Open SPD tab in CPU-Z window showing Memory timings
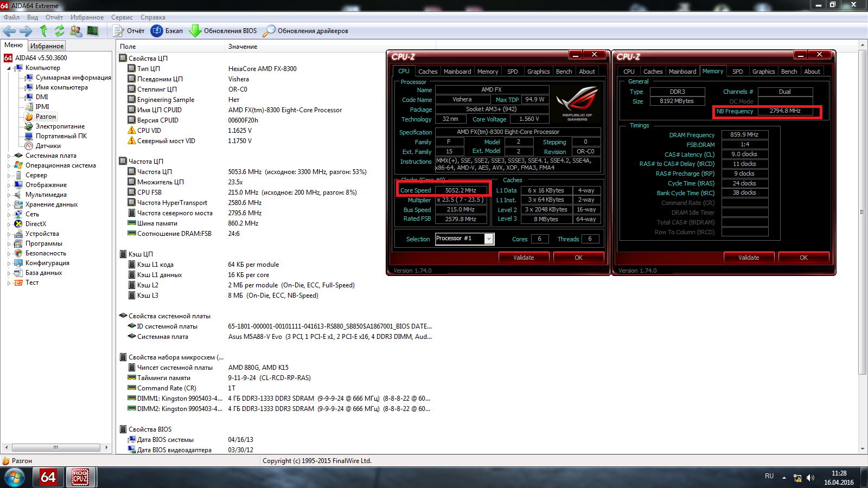The height and width of the screenshot is (488, 868). 737,72
